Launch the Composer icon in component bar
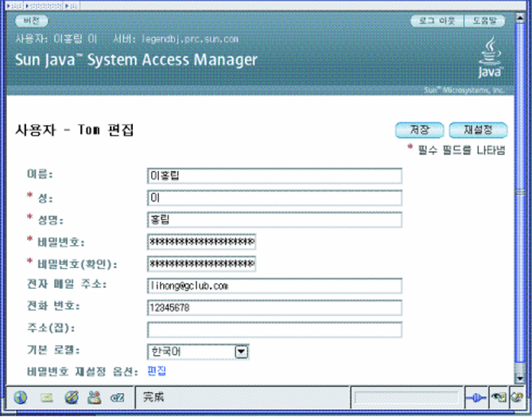The width and height of the screenshot is (532, 417). point(72,397)
